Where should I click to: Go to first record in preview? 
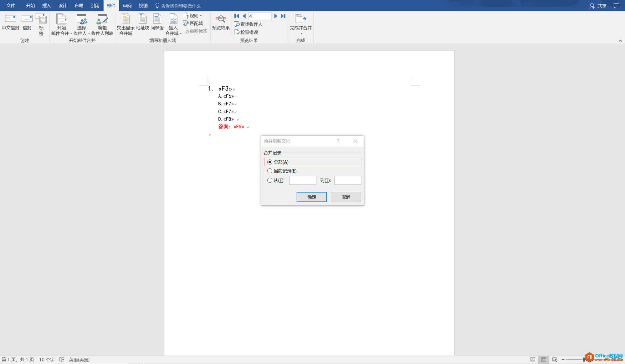237,16
